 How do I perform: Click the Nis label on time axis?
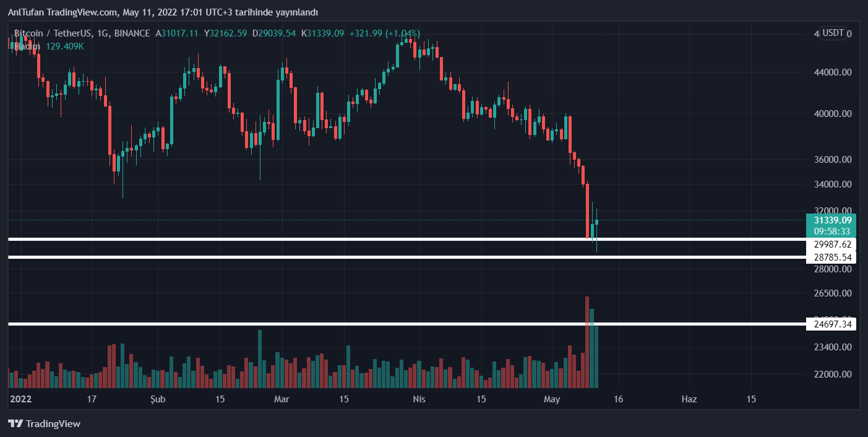419,399
